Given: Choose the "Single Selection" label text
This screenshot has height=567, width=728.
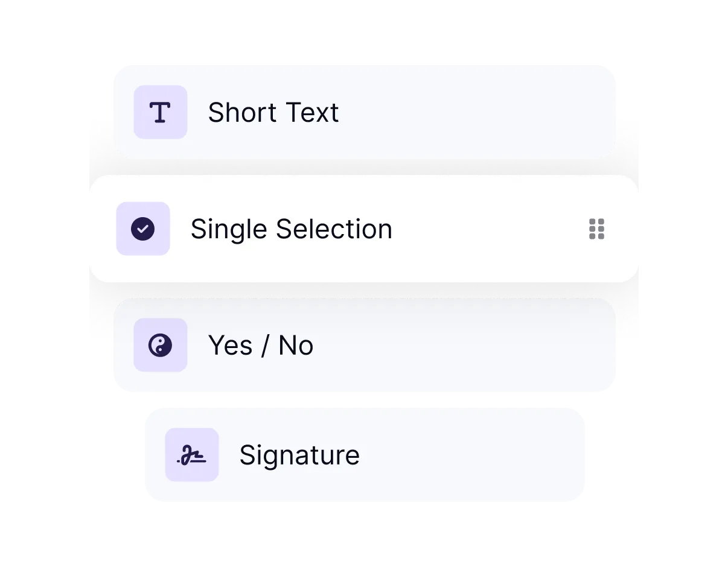Looking at the screenshot, I should [x=291, y=229].
